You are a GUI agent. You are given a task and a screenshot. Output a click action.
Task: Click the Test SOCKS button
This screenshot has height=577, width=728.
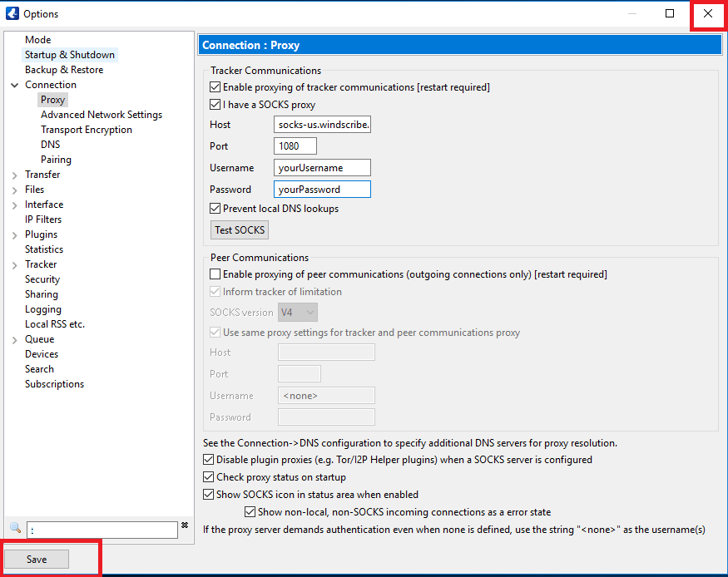(240, 230)
